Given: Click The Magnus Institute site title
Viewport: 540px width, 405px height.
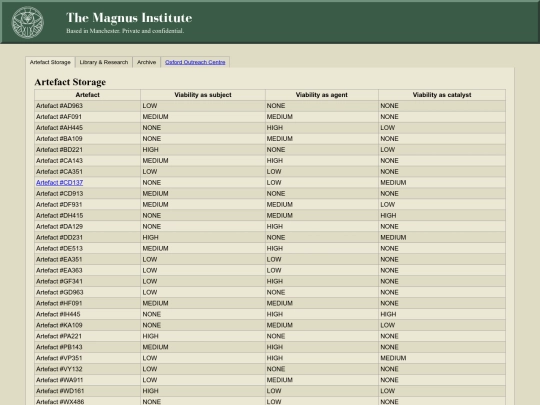Looking at the screenshot, I should click(129, 18).
